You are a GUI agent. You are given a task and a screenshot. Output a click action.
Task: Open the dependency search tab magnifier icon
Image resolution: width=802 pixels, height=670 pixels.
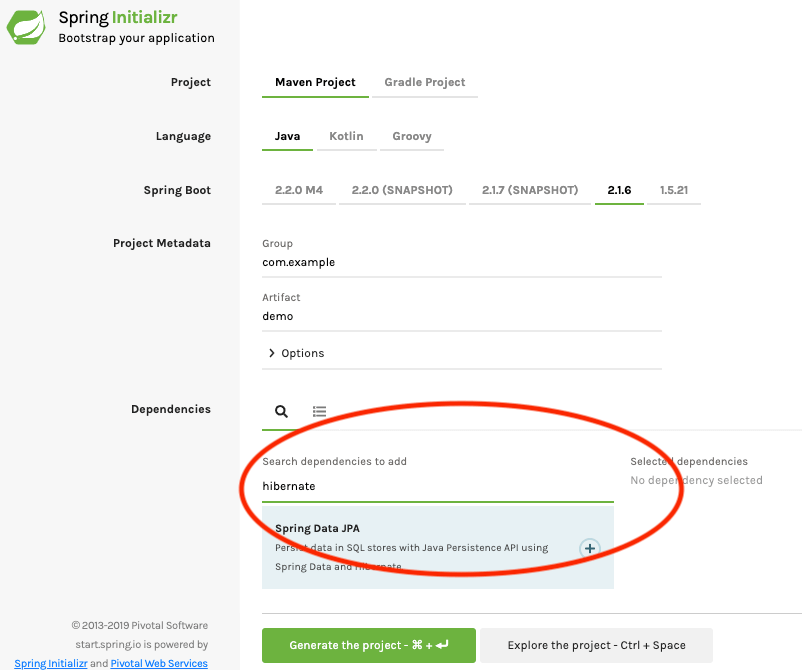(x=281, y=411)
